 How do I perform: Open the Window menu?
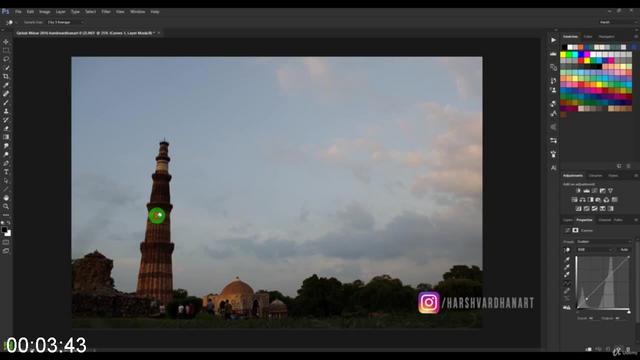point(138,12)
